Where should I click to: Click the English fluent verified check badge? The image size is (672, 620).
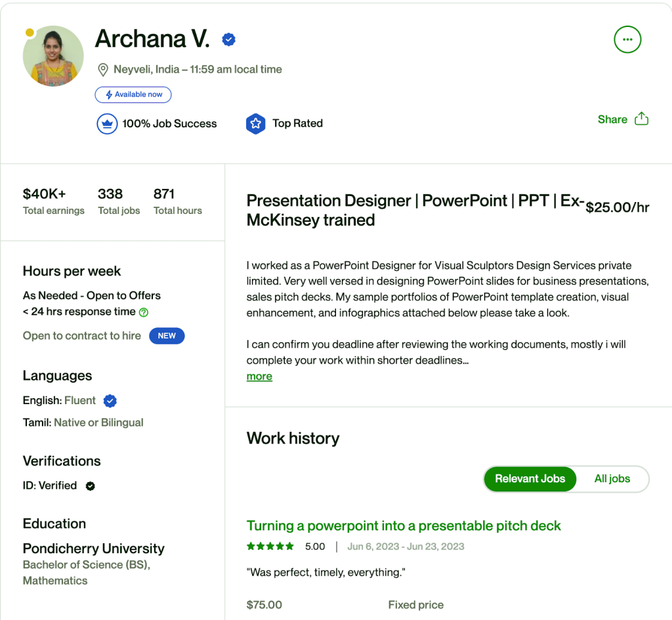click(x=110, y=401)
